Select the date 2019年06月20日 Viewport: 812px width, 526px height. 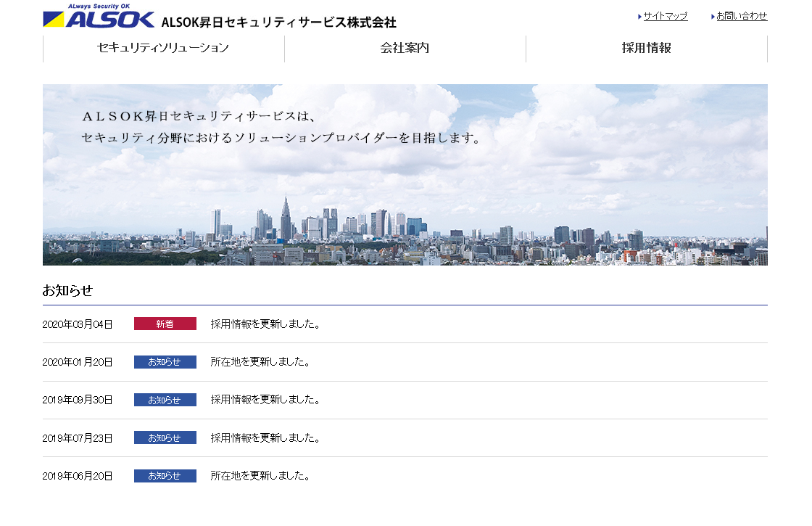coord(78,476)
